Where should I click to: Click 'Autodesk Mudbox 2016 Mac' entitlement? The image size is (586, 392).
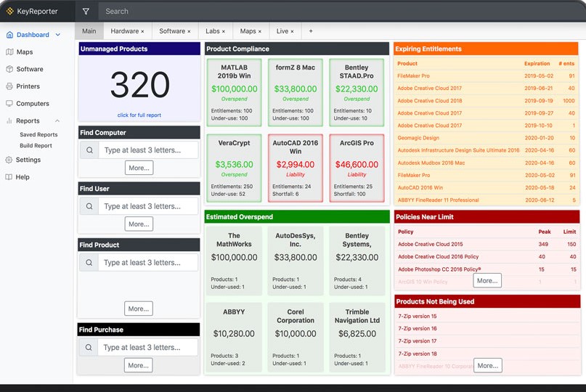point(486,163)
